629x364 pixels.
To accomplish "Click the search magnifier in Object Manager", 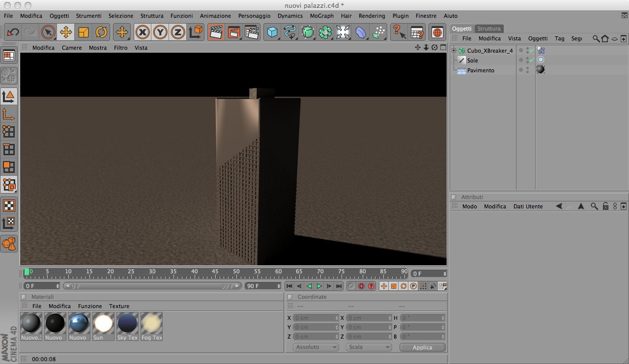I will pos(596,38).
